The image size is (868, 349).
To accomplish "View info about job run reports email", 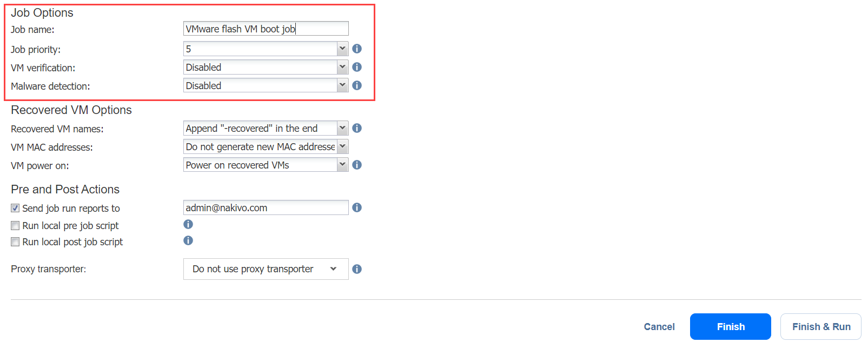I will click(357, 207).
